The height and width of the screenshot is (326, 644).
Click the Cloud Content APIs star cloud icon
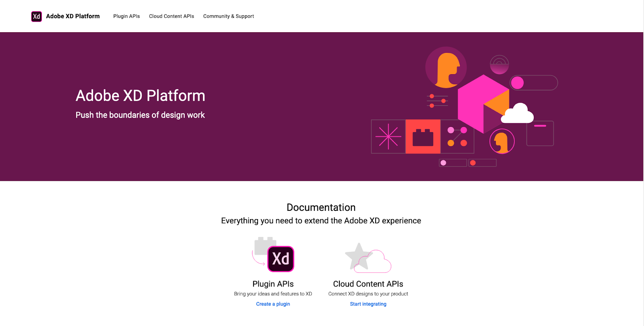point(368,257)
